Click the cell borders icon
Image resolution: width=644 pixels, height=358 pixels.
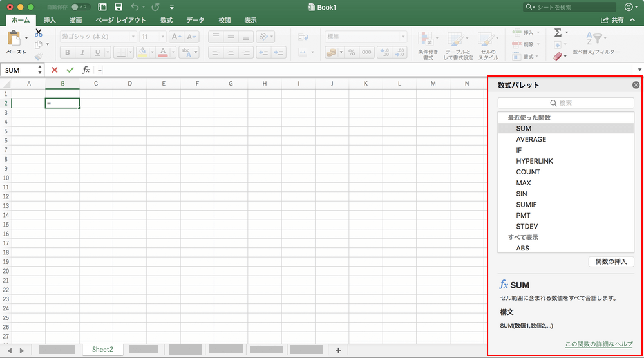[121, 52]
